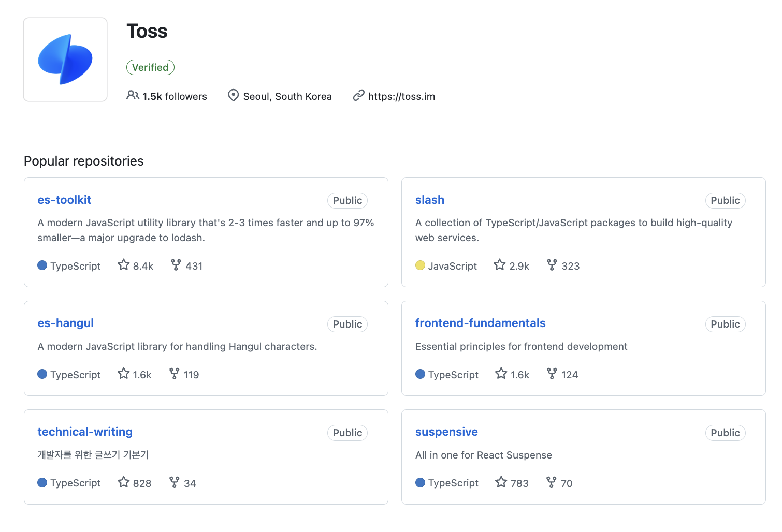
Task: Click the star icon on technical-writing
Action: click(123, 482)
